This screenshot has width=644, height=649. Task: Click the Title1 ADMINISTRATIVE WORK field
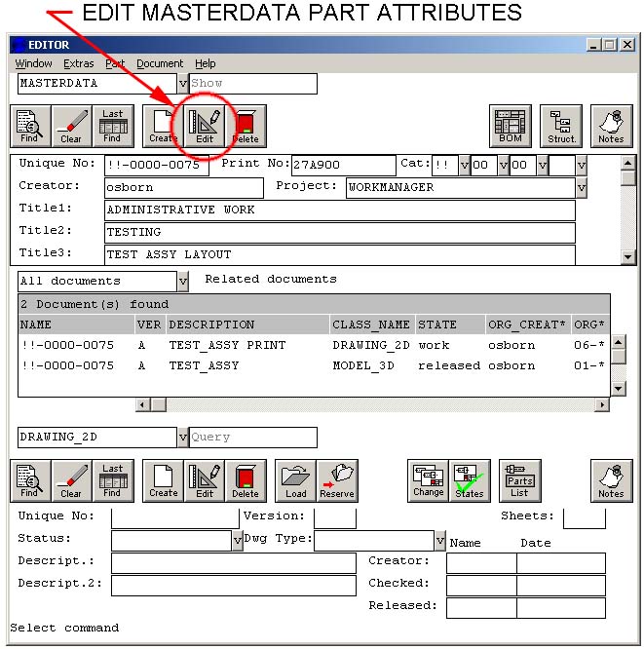(x=339, y=210)
